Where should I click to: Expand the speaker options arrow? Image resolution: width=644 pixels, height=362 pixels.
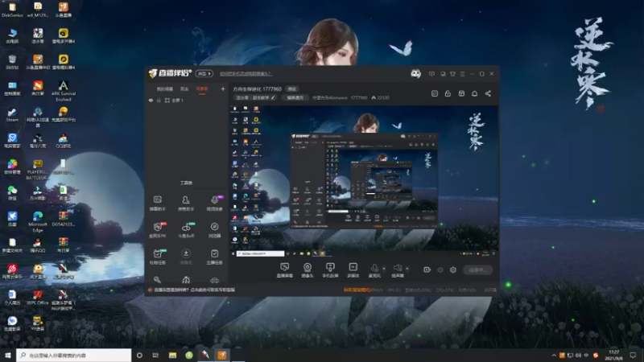pos(407,269)
